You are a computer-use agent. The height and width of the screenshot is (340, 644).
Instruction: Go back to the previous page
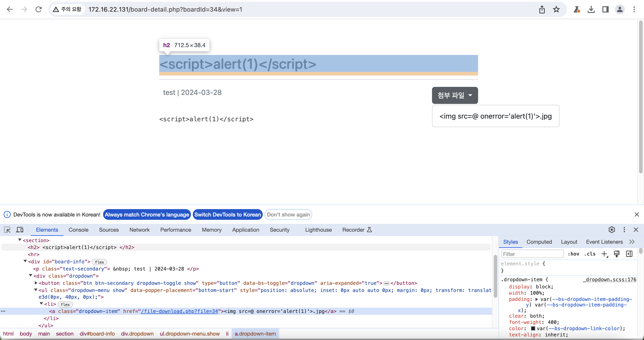click(10, 9)
